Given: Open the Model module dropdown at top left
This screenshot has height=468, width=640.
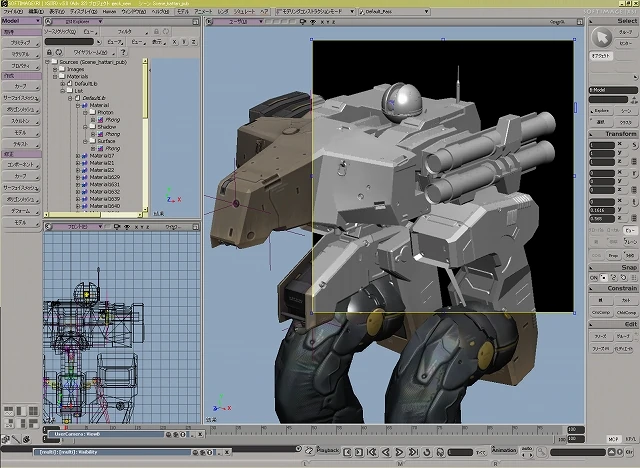Looking at the screenshot, I should [20, 20].
